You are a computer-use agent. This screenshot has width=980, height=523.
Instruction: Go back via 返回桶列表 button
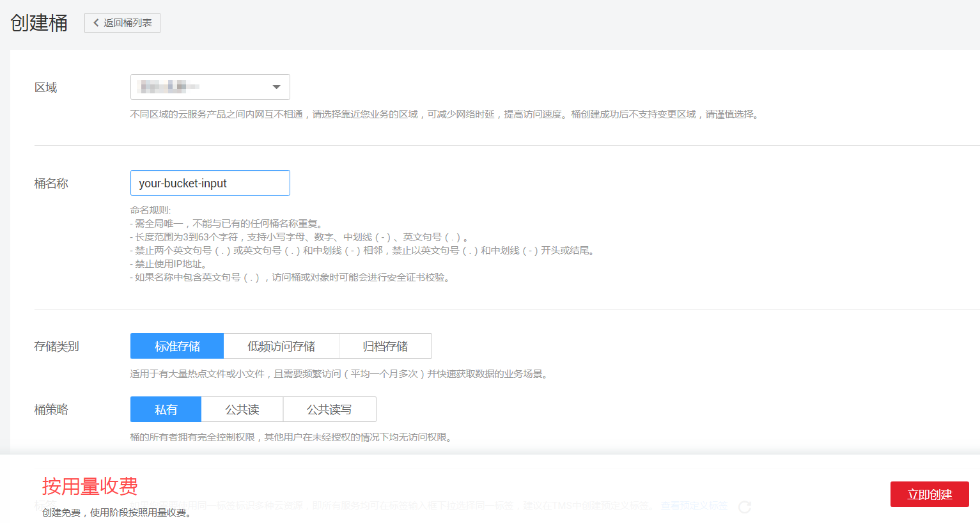[x=122, y=23]
